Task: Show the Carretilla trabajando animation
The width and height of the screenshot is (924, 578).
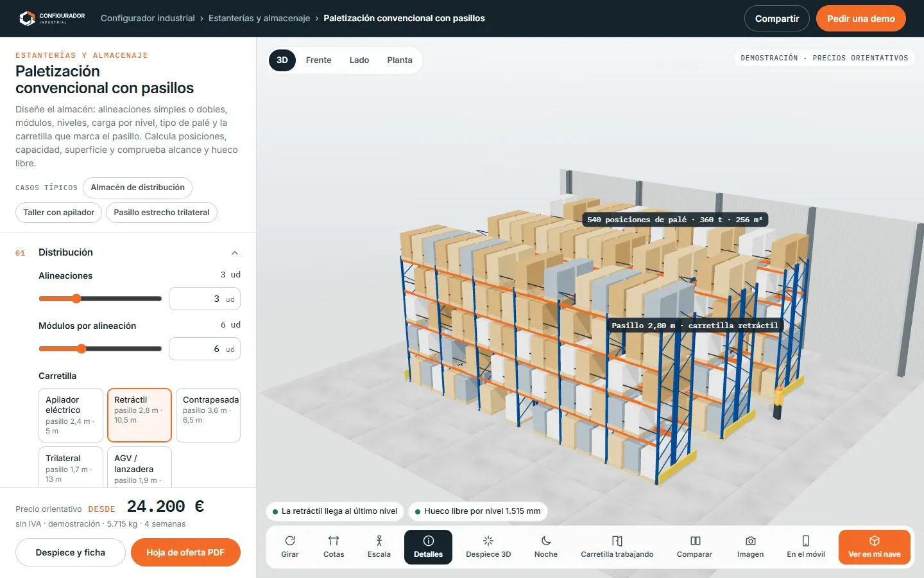Action: click(617, 547)
